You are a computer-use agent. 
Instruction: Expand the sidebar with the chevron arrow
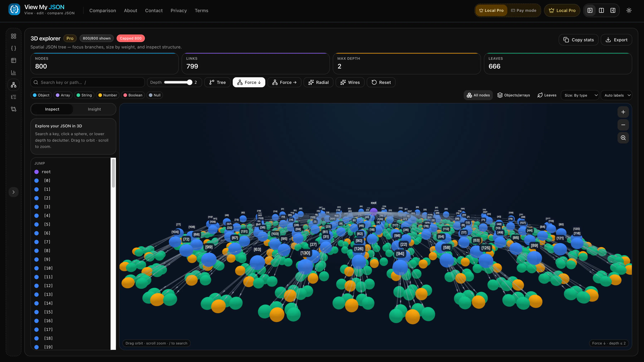[13, 192]
